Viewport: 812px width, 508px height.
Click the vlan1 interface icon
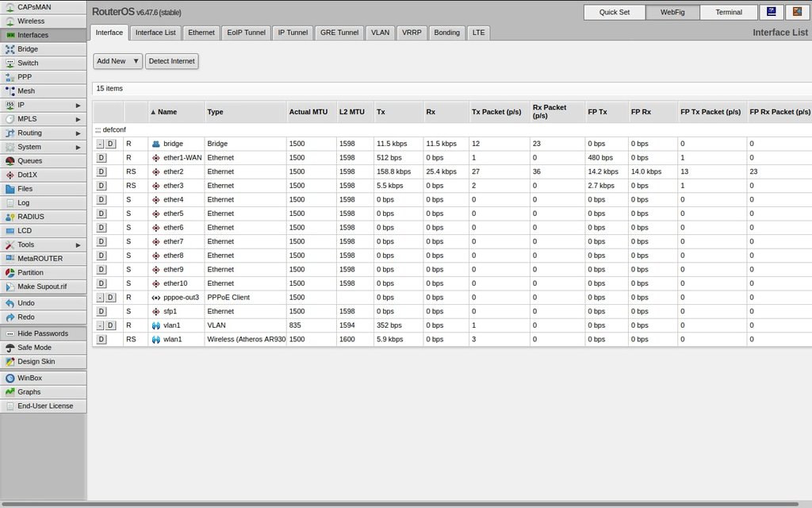tap(156, 325)
